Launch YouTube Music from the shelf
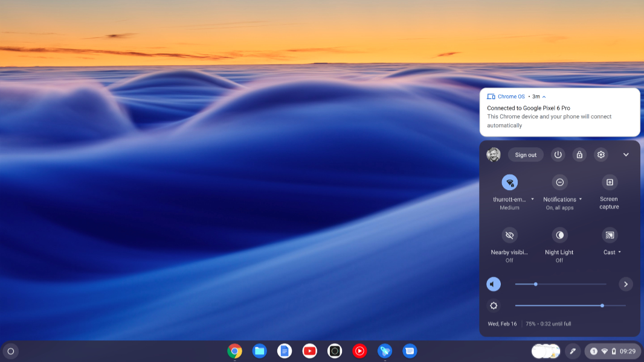The height and width of the screenshot is (362, 644). [x=359, y=351]
